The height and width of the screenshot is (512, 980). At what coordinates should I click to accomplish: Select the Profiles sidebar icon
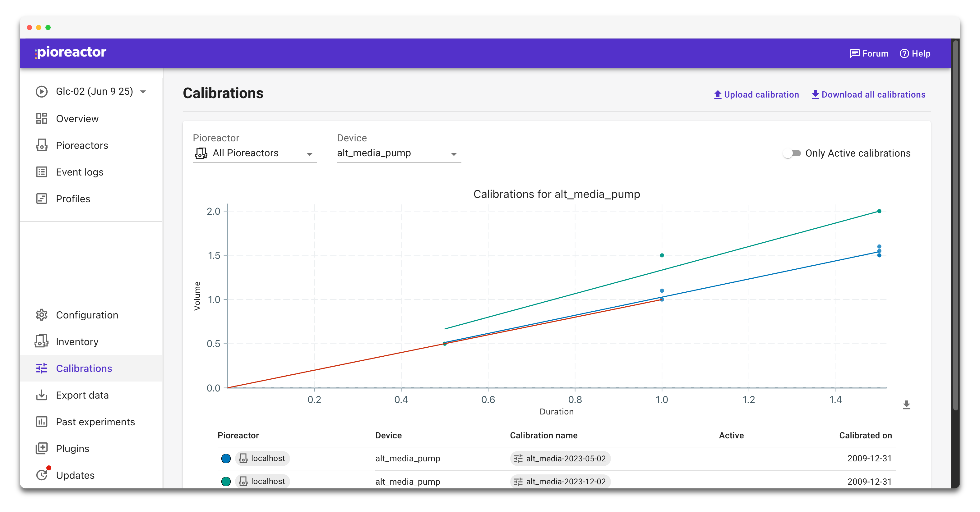click(41, 199)
